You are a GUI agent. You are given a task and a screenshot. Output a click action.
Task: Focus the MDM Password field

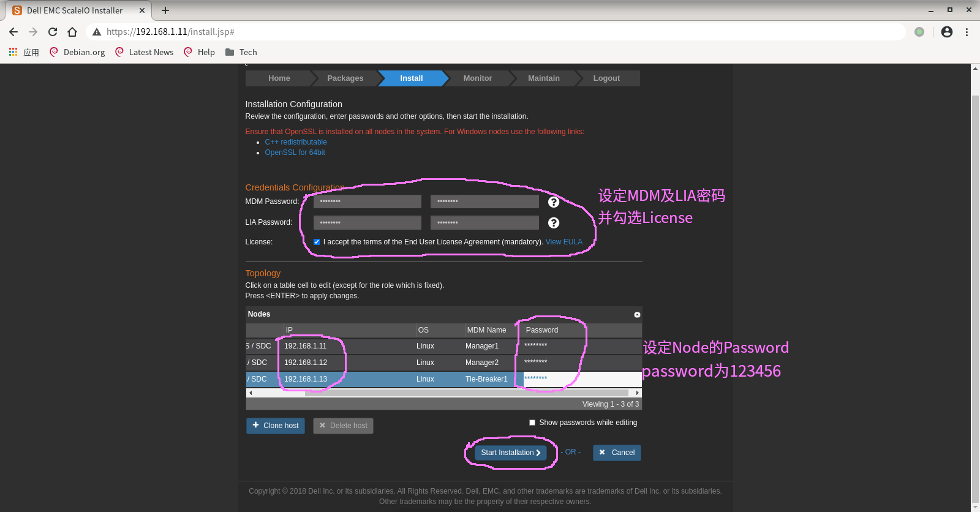coord(367,201)
